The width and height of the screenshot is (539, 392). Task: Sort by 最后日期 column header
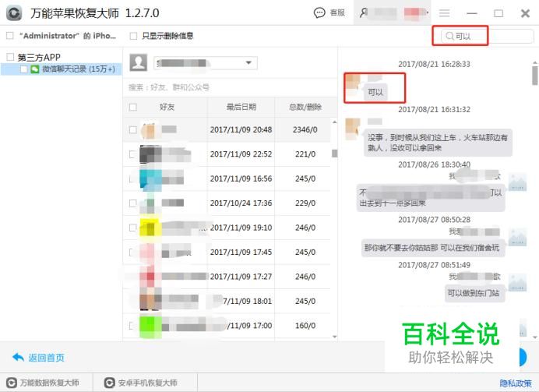(x=241, y=107)
